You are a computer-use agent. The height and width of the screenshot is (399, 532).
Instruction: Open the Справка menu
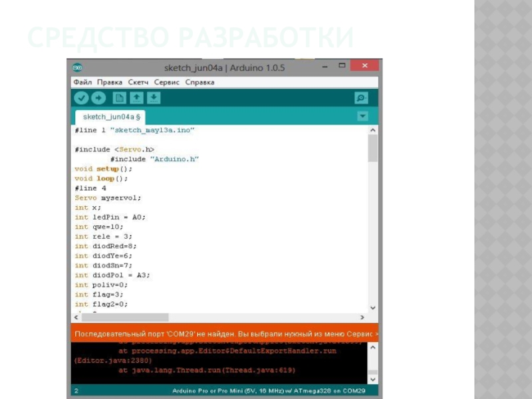199,82
